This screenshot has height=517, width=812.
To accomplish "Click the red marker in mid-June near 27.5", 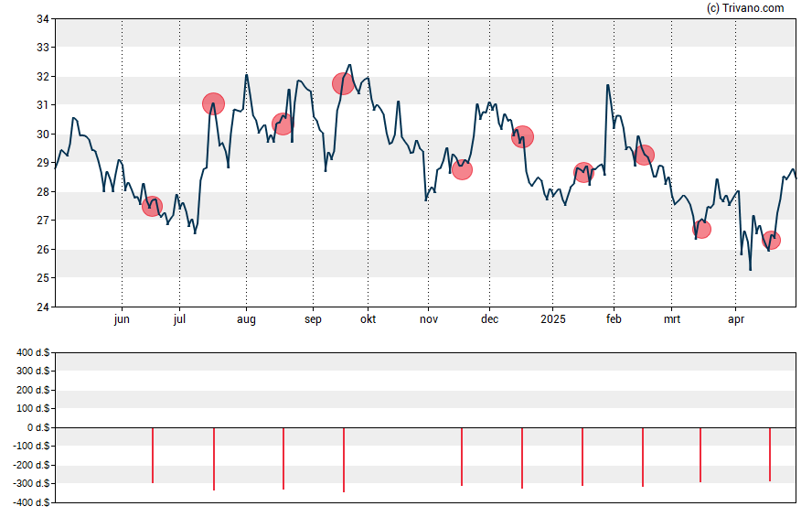I will point(152,206).
